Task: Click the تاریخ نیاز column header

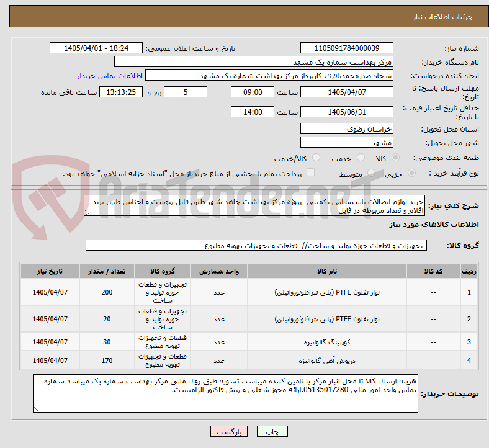Action: click(x=50, y=271)
